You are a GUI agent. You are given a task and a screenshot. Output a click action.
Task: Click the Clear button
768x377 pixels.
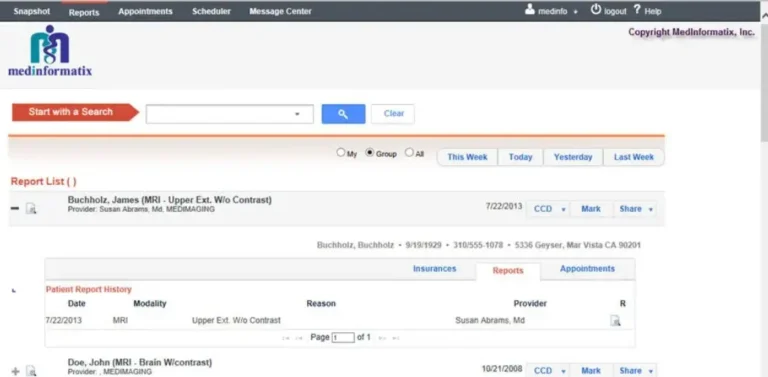click(x=393, y=114)
